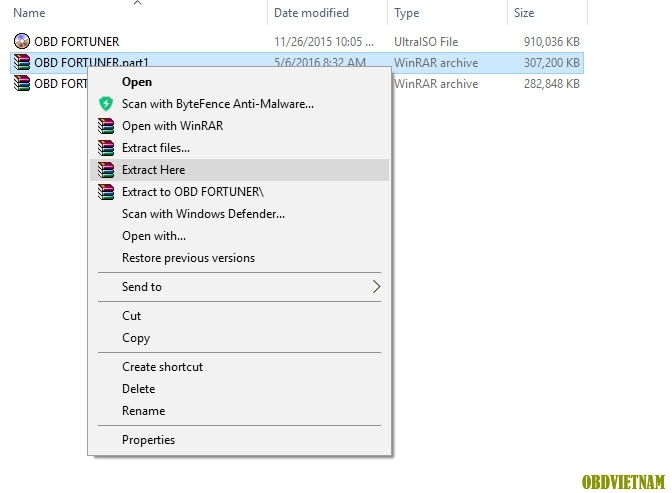The width and height of the screenshot is (672, 493).
Task: Choose Open with WinRAR
Action: tap(172, 126)
